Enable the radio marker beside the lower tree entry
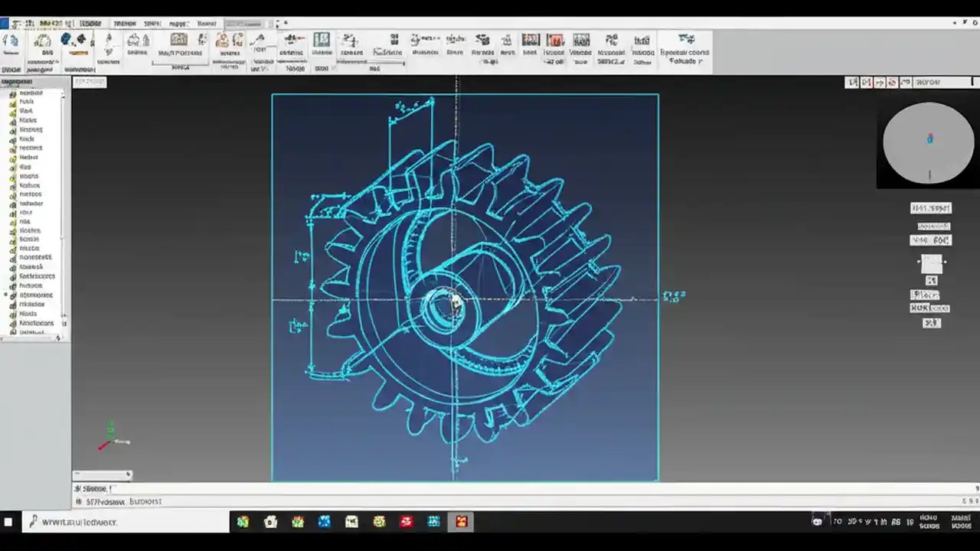This screenshot has height=551, width=980. 5,295
